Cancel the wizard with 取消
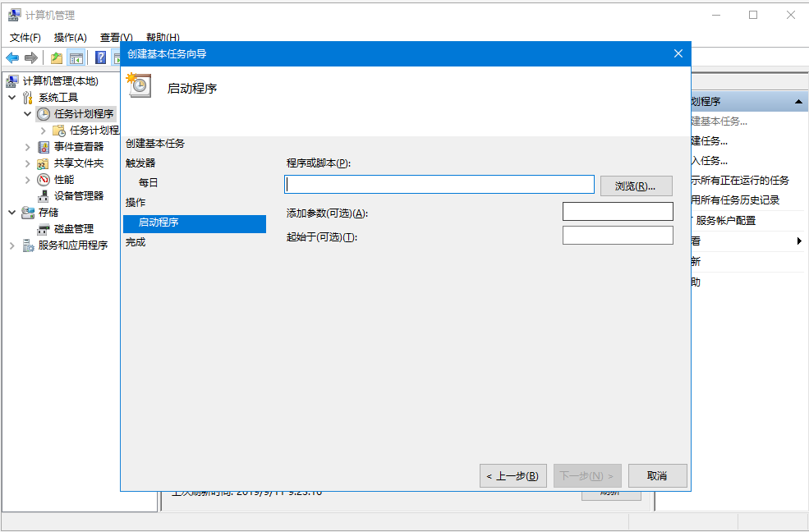The height and width of the screenshot is (532, 809). tap(657, 475)
